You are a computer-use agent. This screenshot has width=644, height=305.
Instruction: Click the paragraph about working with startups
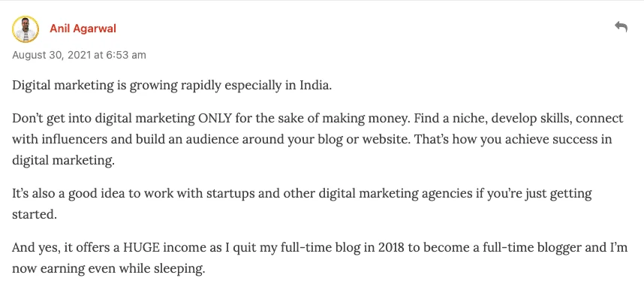click(302, 204)
